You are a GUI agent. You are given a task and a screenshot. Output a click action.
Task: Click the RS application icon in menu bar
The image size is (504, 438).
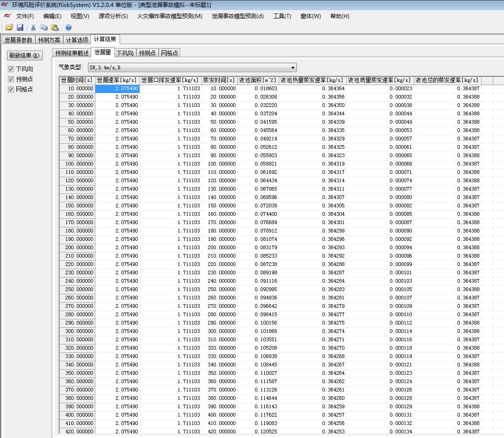click(x=7, y=16)
